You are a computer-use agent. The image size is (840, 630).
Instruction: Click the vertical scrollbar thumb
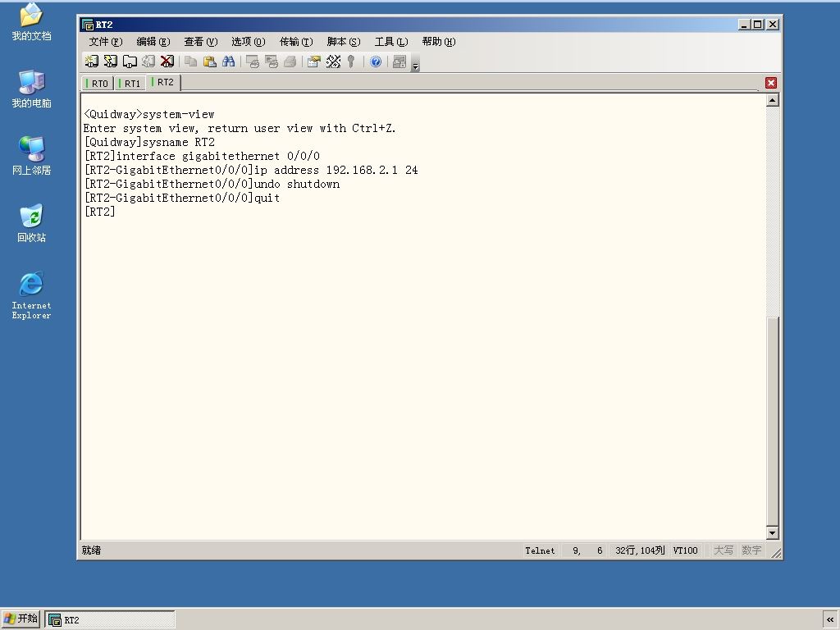772,422
